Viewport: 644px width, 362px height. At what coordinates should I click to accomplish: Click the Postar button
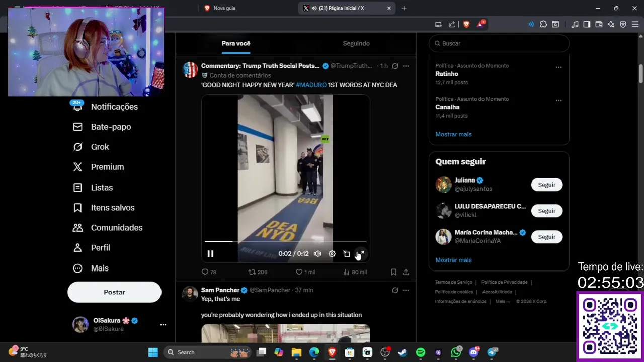coord(114,292)
